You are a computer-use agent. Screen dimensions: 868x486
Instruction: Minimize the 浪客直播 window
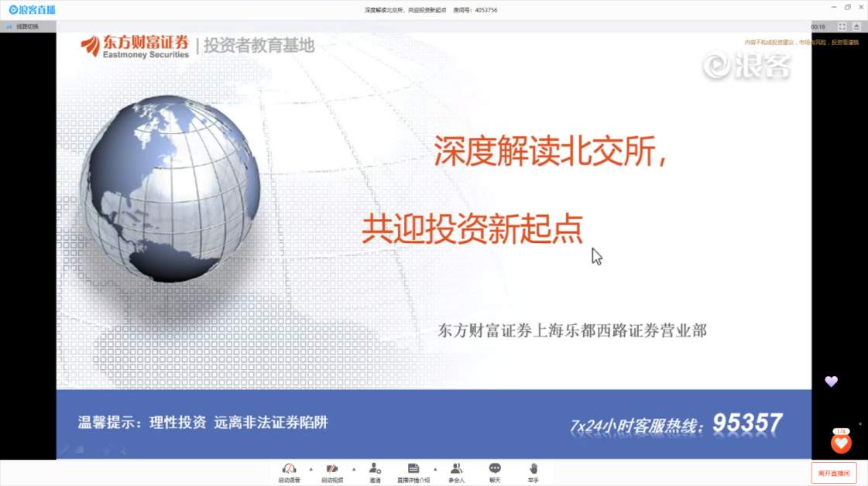pyautogui.click(x=834, y=7)
